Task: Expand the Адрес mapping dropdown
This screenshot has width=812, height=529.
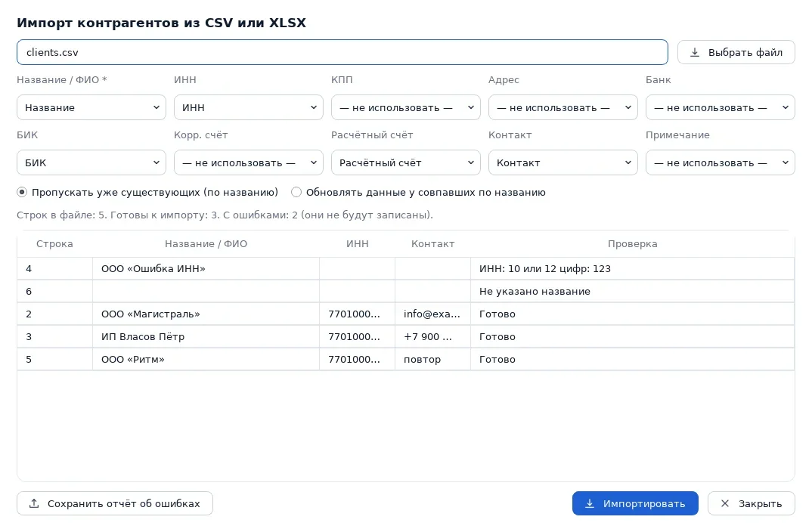Action: pyautogui.click(x=563, y=107)
